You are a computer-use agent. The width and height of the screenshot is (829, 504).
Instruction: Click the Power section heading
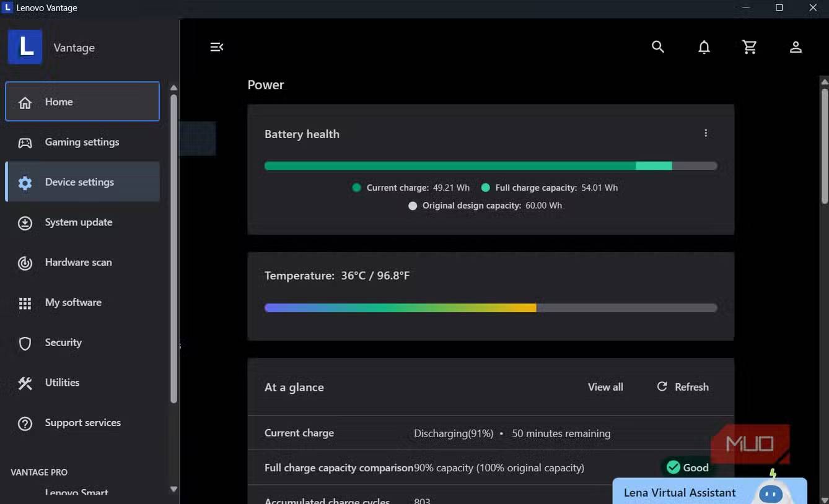266,85
